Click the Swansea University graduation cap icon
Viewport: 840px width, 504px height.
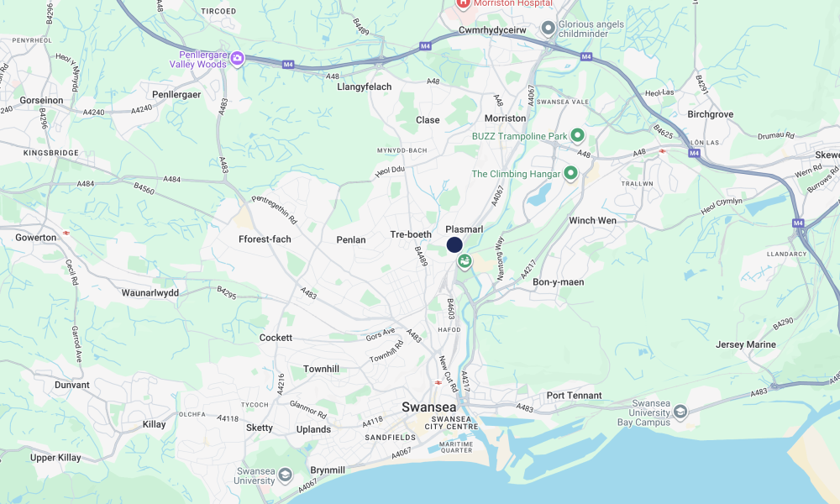(x=285, y=475)
